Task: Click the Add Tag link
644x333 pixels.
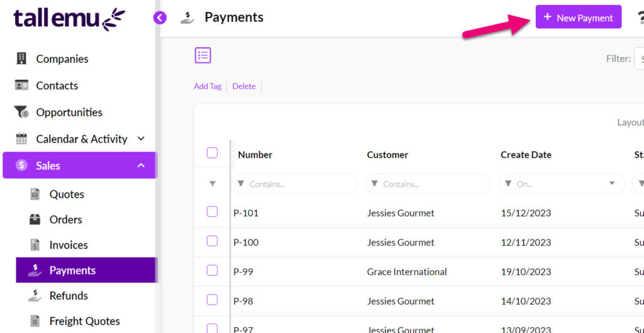Action: (208, 86)
